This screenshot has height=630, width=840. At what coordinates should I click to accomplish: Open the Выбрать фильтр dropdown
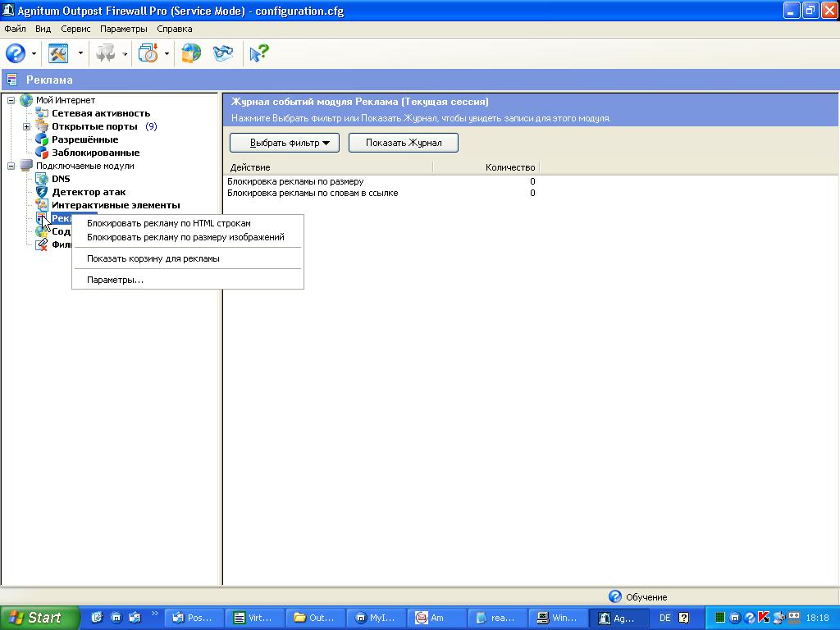pyautogui.click(x=285, y=143)
